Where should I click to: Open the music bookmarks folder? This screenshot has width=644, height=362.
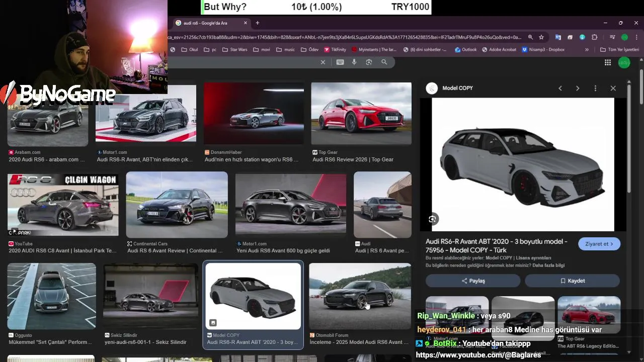pos(285,50)
